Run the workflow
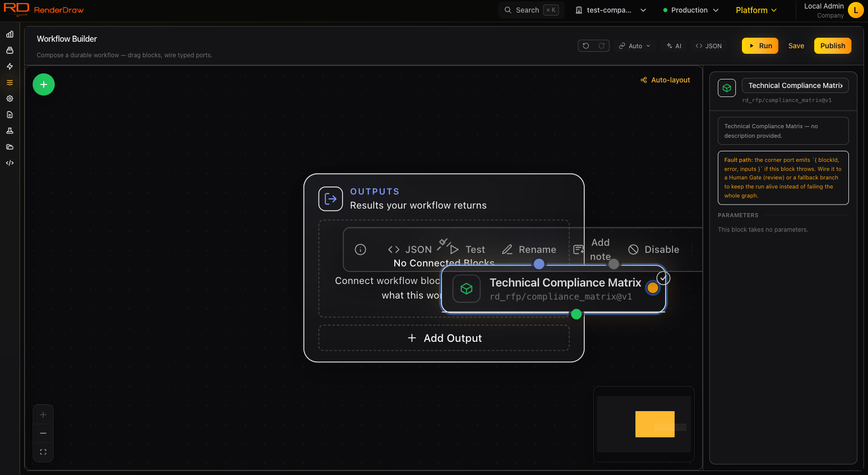 (760, 46)
